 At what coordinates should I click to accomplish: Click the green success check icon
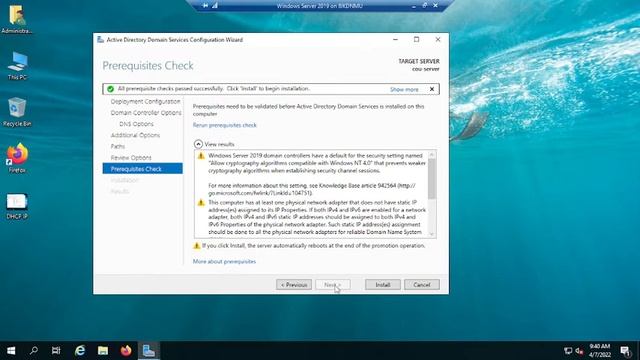click(110, 89)
